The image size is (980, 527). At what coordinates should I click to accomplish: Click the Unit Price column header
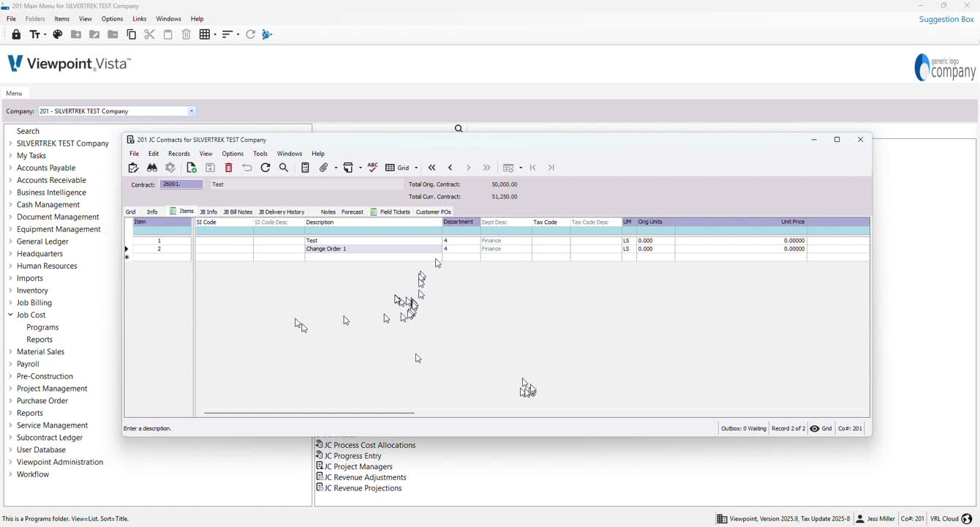pos(741,222)
